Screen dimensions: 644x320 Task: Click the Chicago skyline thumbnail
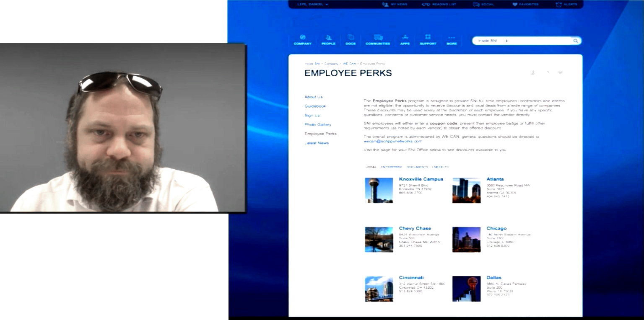pos(466,240)
